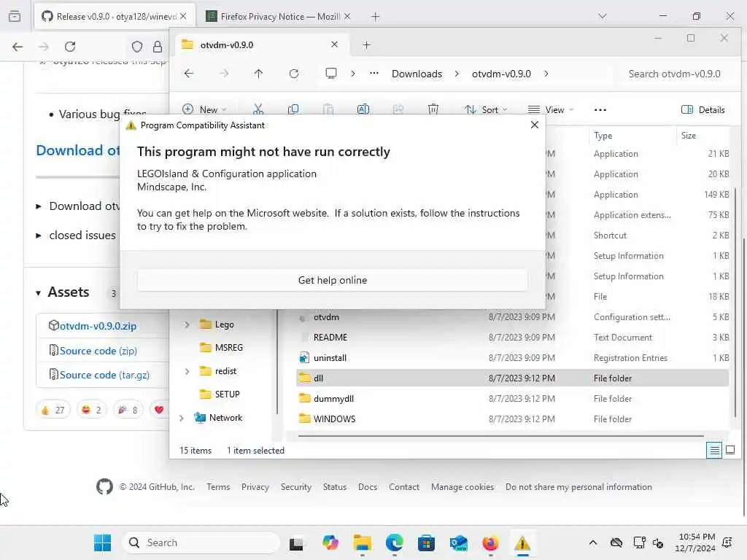Click the Firefox tracking protection shield icon

137,47
